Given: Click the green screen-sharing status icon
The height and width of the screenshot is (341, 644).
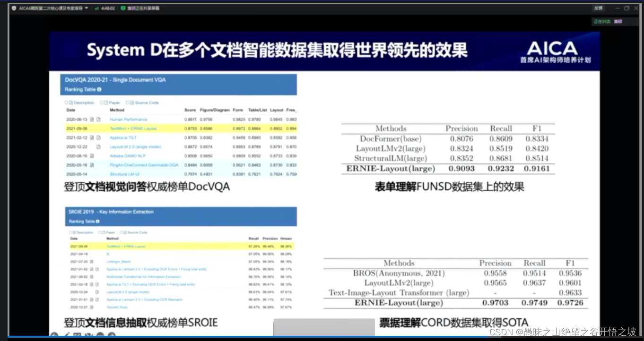Looking at the screenshot, I should pos(123,8).
